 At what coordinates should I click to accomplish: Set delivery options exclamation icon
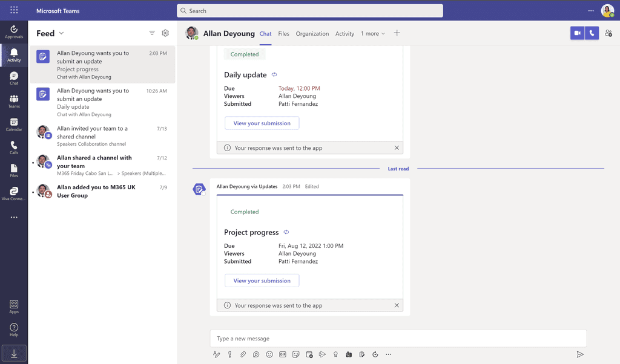click(x=229, y=354)
